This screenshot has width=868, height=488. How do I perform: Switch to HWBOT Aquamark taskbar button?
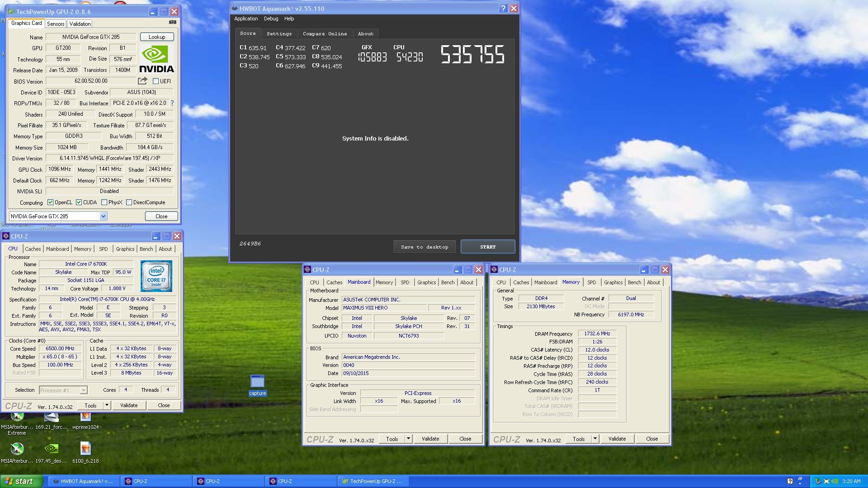[83, 481]
